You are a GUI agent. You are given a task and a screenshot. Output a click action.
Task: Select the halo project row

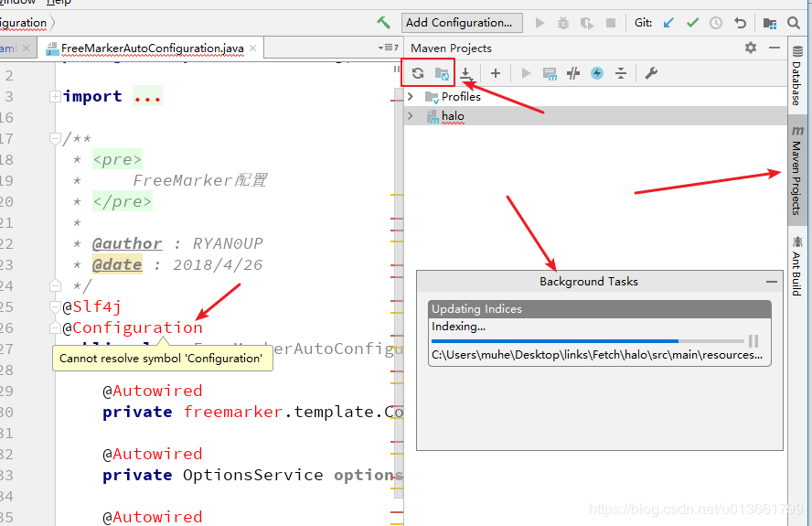(x=595, y=115)
